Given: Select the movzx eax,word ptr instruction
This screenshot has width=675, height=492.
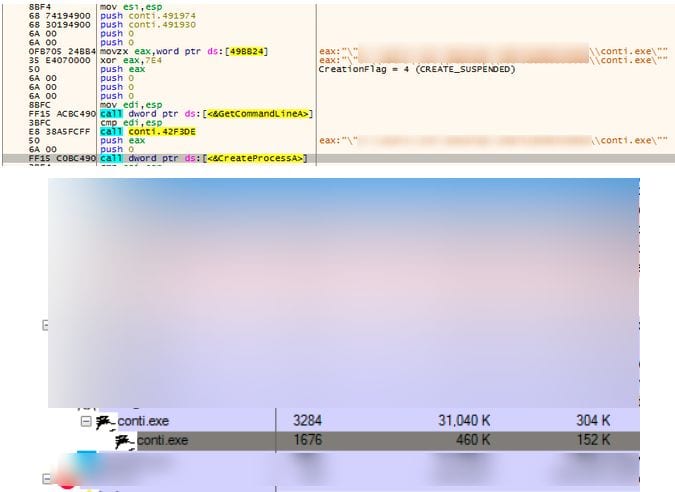Looking at the screenshot, I should coord(184,51).
